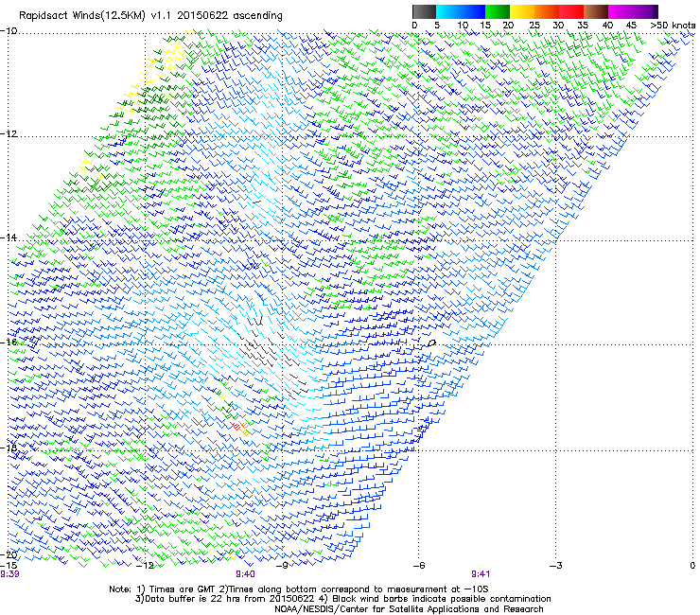Click the '45' legend scale label
Image resolution: width=700 pixels, height=615 pixels.
click(x=631, y=26)
